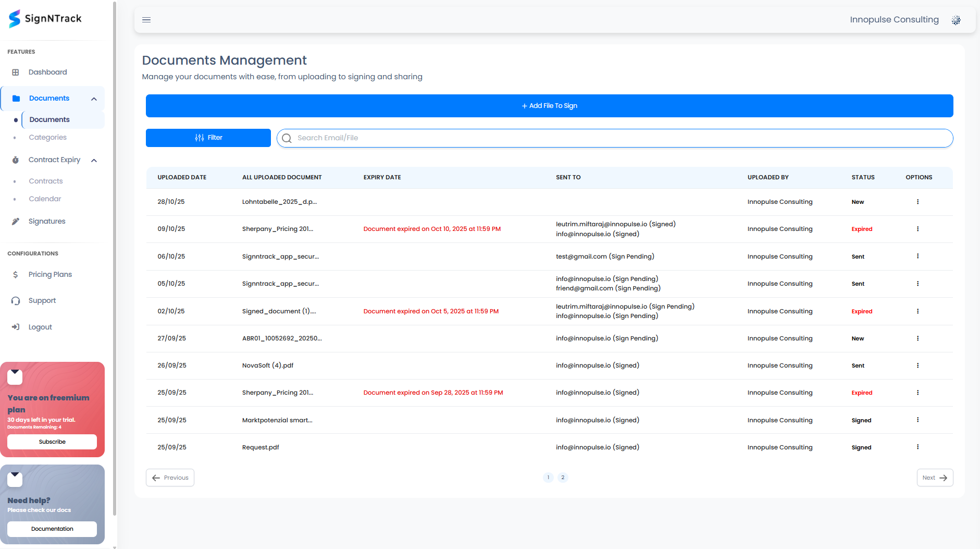Viewport: 980px width, 549px height.
Task: Click the Signatures pen icon
Action: tap(16, 221)
